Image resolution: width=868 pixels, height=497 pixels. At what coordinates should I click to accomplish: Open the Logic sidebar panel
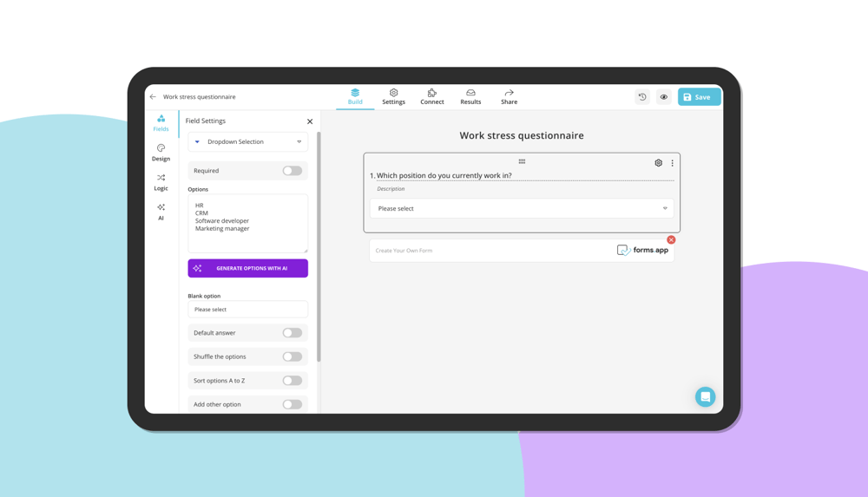(x=161, y=182)
